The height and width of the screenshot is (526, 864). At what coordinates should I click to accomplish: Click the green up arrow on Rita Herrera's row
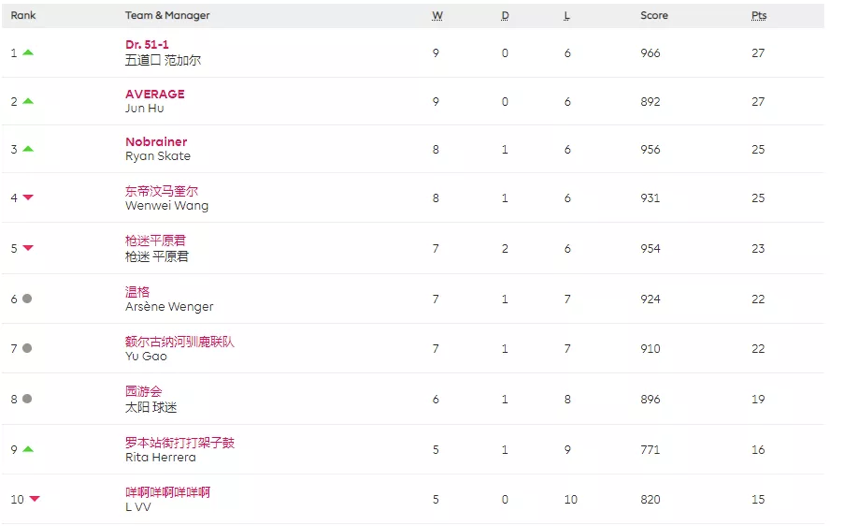[x=28, y=450]
